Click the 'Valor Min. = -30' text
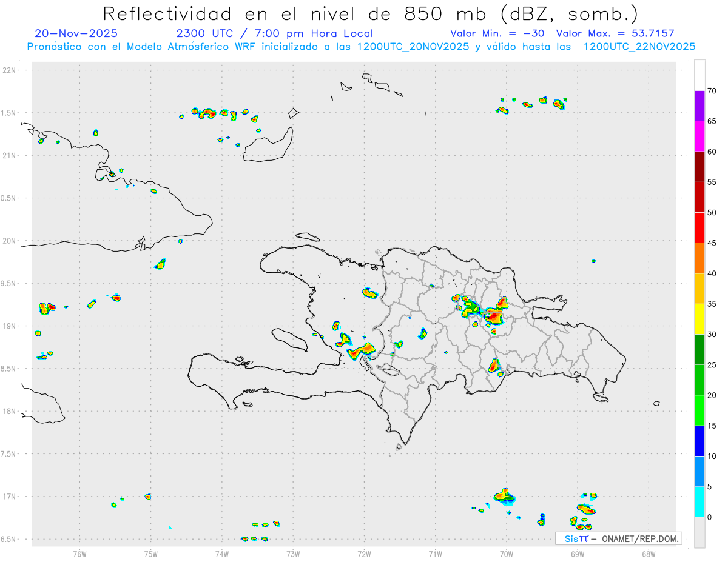The height and width of the screenshot is (562, 728). 498,33
